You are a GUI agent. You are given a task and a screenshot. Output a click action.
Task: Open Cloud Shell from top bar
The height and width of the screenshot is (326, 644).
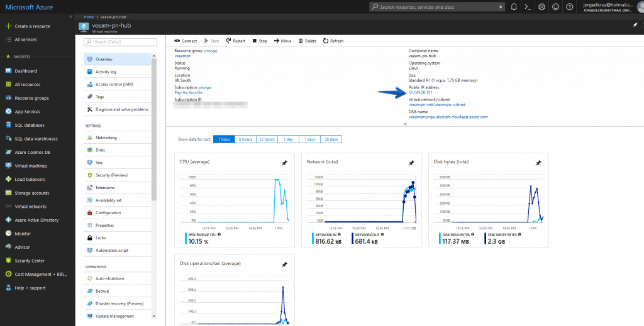pyautogui.click(x=528, y=7)
